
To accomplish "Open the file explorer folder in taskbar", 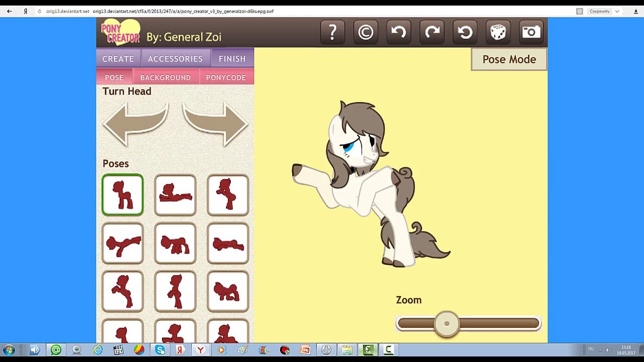I will click(347, 350).
